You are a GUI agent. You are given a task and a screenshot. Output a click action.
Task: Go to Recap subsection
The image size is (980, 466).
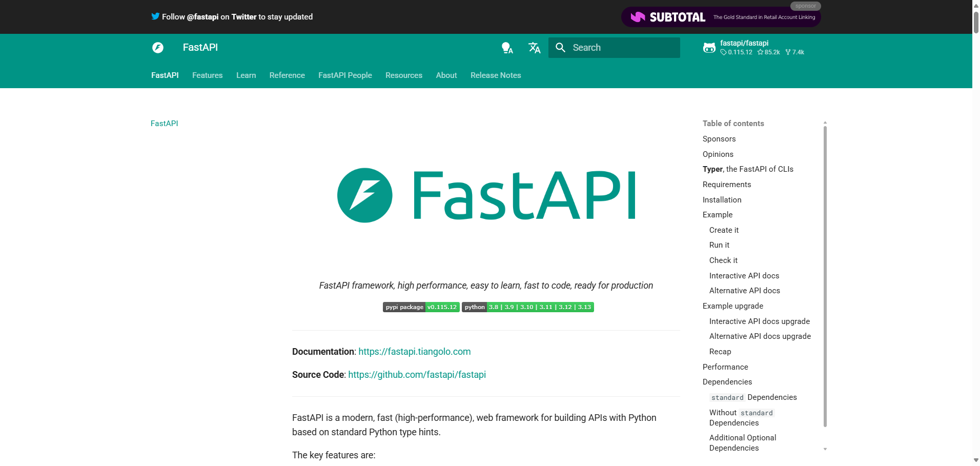click(720, 352)
